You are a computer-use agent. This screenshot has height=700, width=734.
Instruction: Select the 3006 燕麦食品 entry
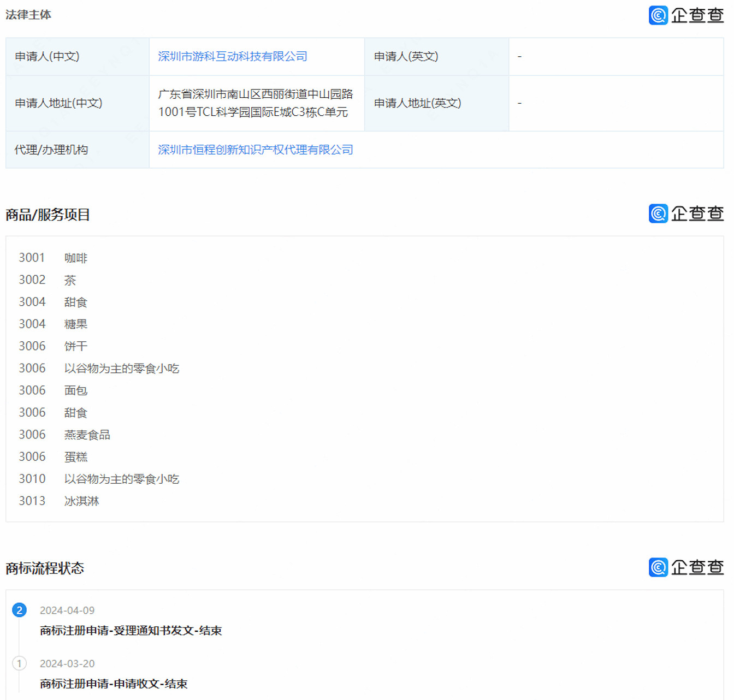click(64, 435)
